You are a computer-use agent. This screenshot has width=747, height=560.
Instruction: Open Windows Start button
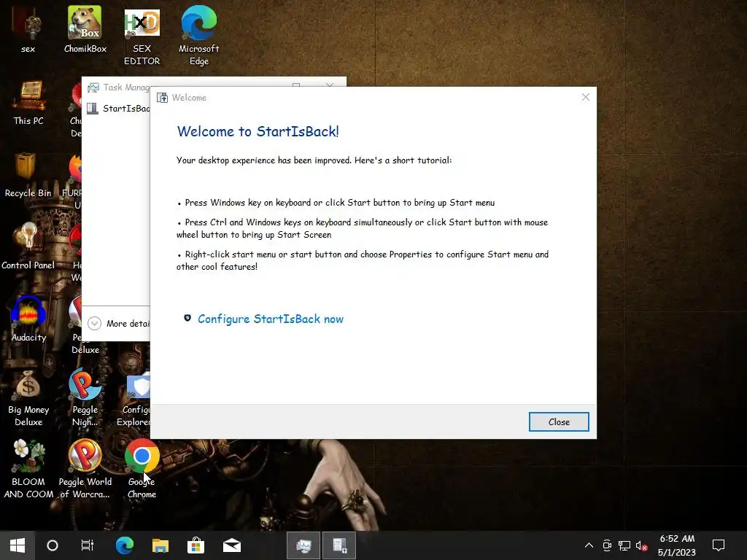(18, 545)
